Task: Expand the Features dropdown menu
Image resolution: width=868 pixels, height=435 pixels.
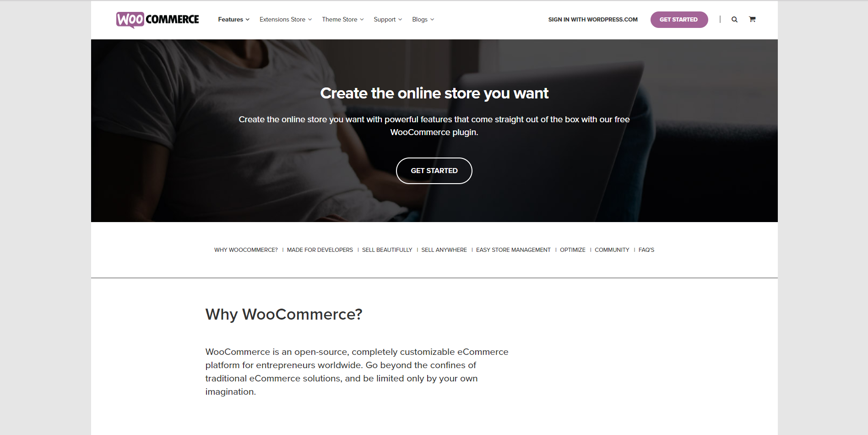Action: pos(233,19)
